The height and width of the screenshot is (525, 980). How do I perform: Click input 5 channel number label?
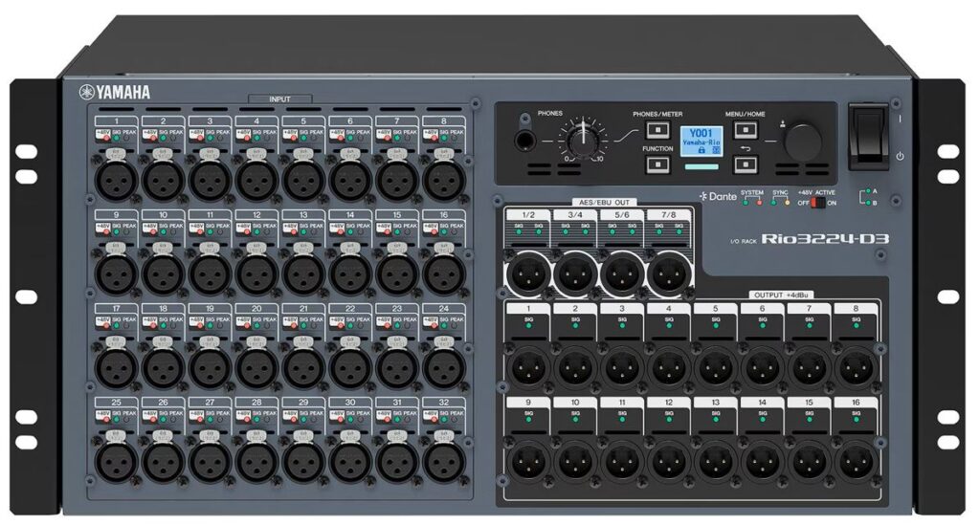point(303,121)
